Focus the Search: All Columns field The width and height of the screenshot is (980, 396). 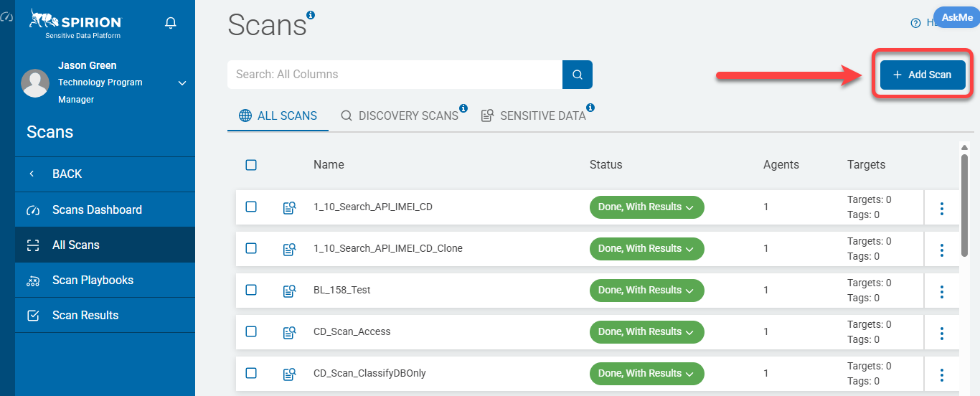(395, 75)
